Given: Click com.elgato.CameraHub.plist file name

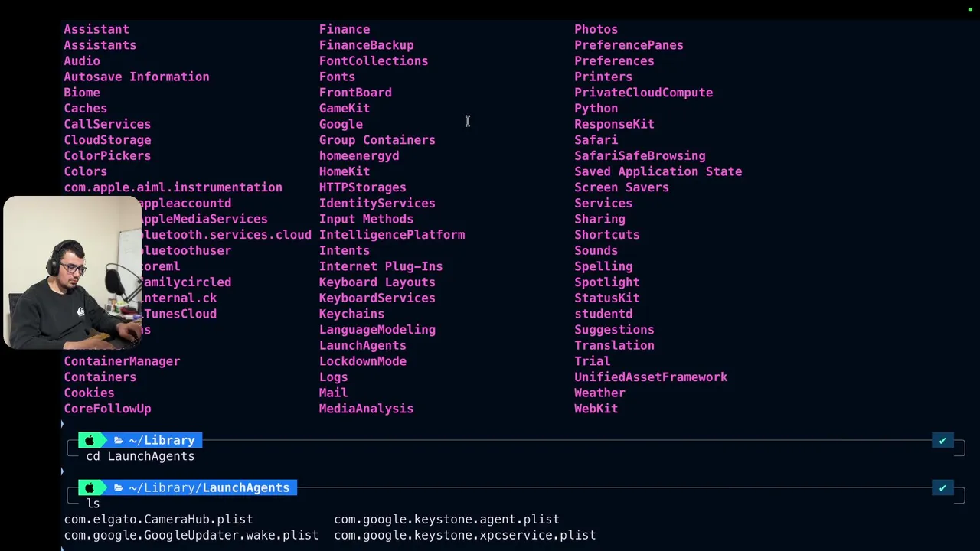Looking at the screenshot, I should [158, 519].
